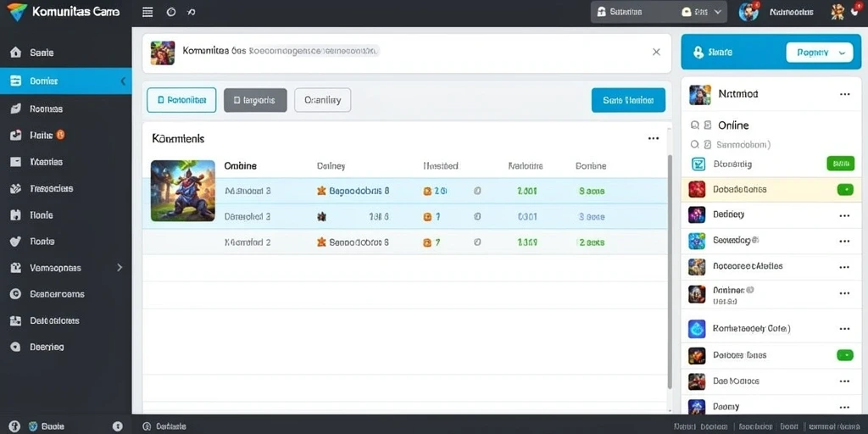Click the Datooriores sidebar icon
Viewport: 868px width, 434px height.
pos(15,320)
